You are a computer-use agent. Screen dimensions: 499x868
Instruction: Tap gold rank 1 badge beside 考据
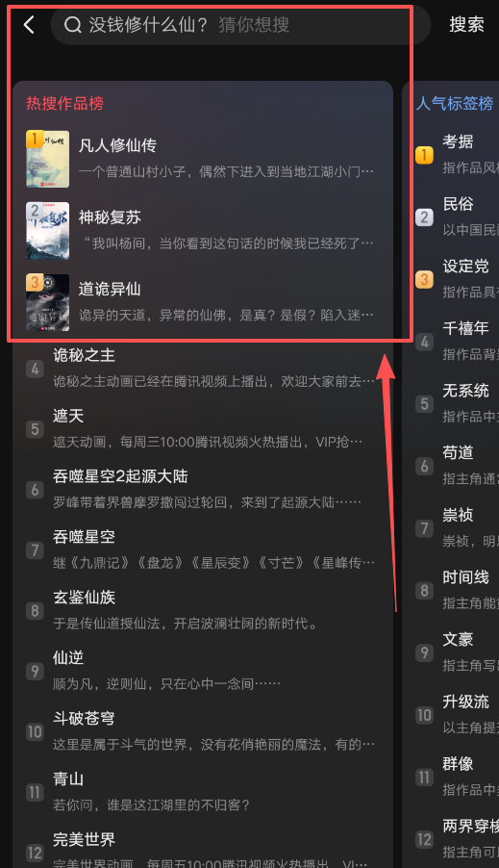[424, 155]
